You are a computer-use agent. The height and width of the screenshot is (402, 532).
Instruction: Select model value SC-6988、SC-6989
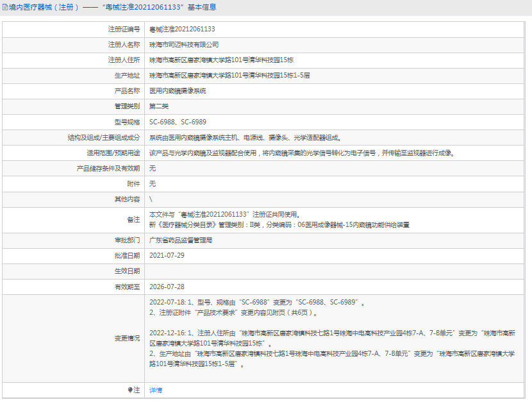point(178,122)
